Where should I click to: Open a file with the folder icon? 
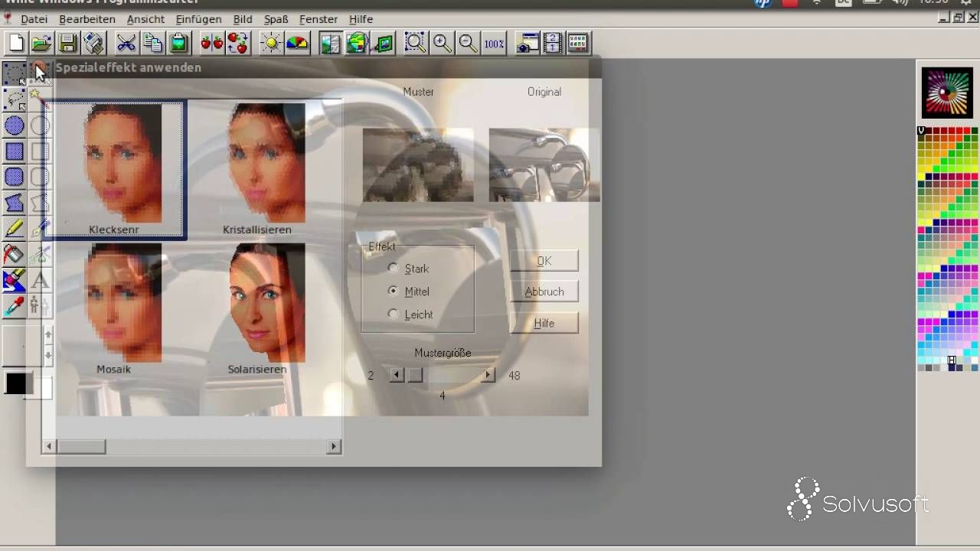click(41, 43)
